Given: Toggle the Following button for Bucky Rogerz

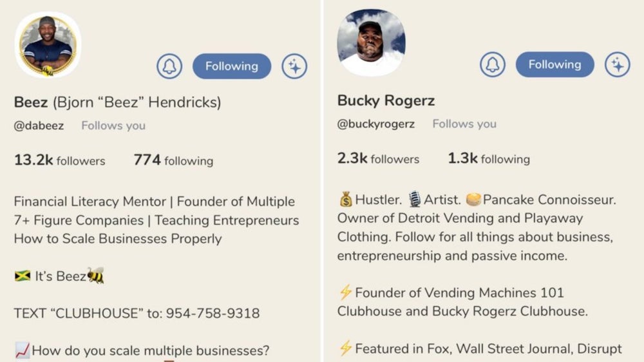Looking at the screenshot, I should click(x=554, y=64).
